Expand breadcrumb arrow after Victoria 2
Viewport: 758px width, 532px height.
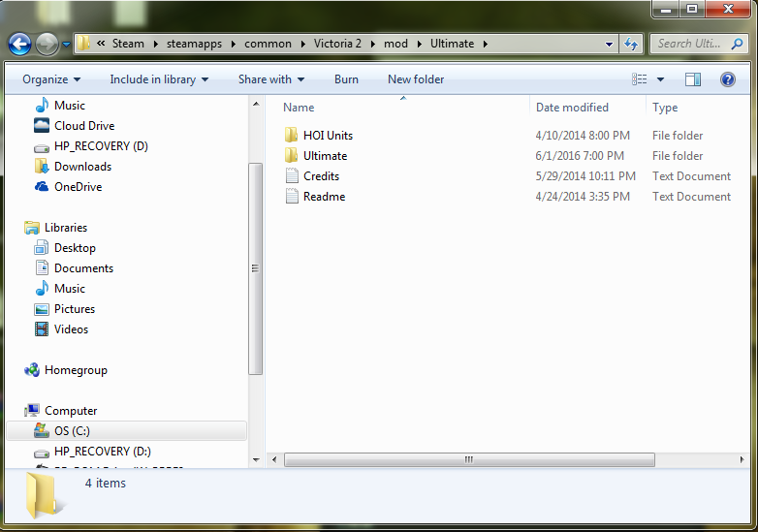click(x=373, y=44)
